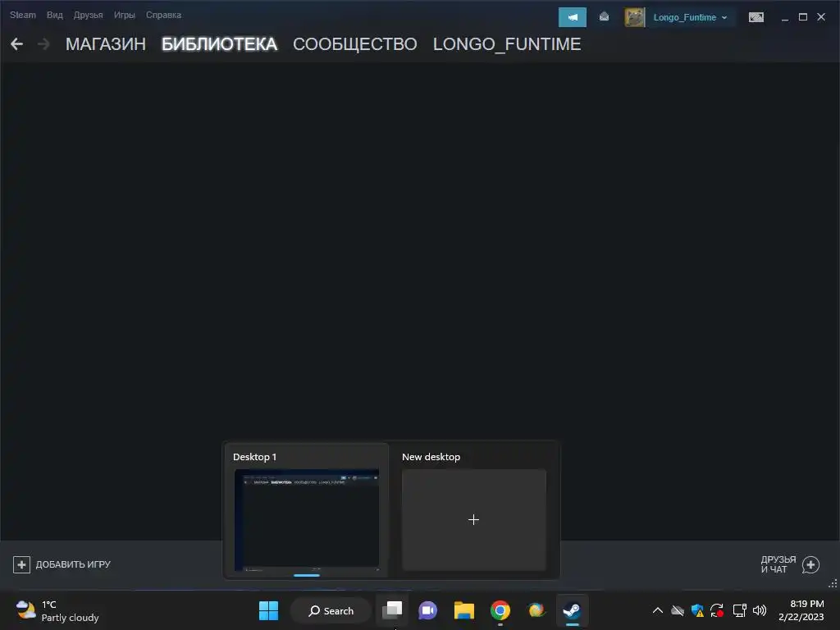This screenshot has width=840, height=630.
Task: Open the clock showing 8:19 PM
Action: pos(801,610)
